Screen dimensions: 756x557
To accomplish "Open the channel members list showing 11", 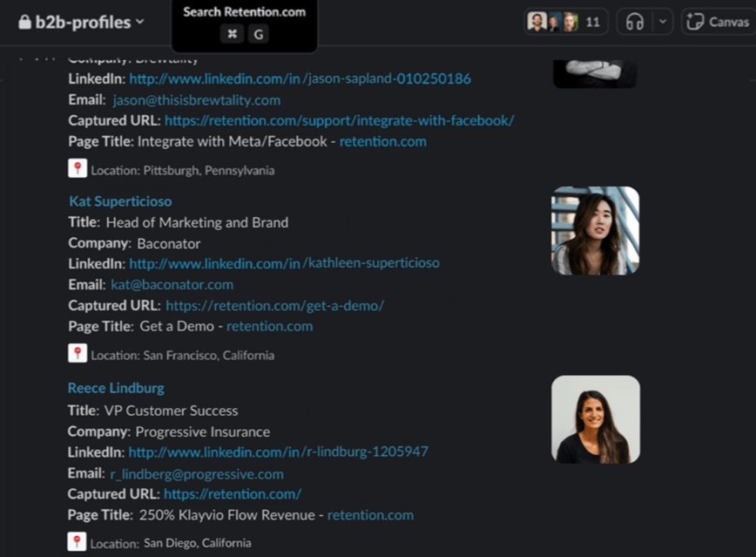I will point(565,22).
